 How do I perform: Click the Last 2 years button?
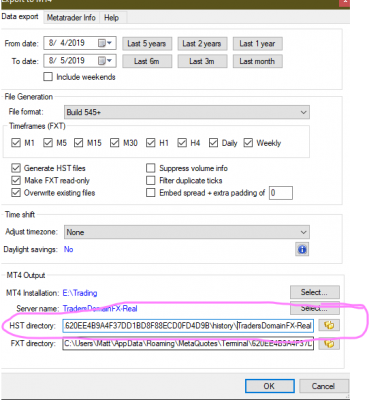[x=202, y=44]
